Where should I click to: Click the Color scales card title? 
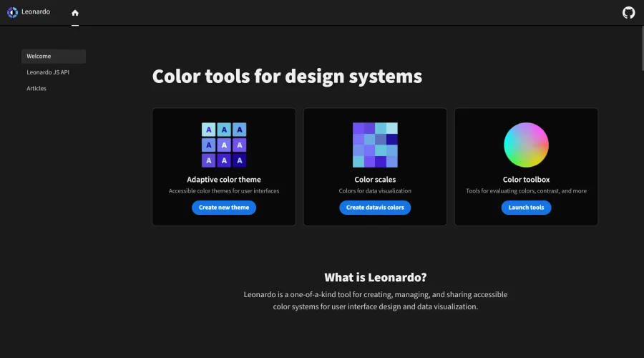[375, 180]
